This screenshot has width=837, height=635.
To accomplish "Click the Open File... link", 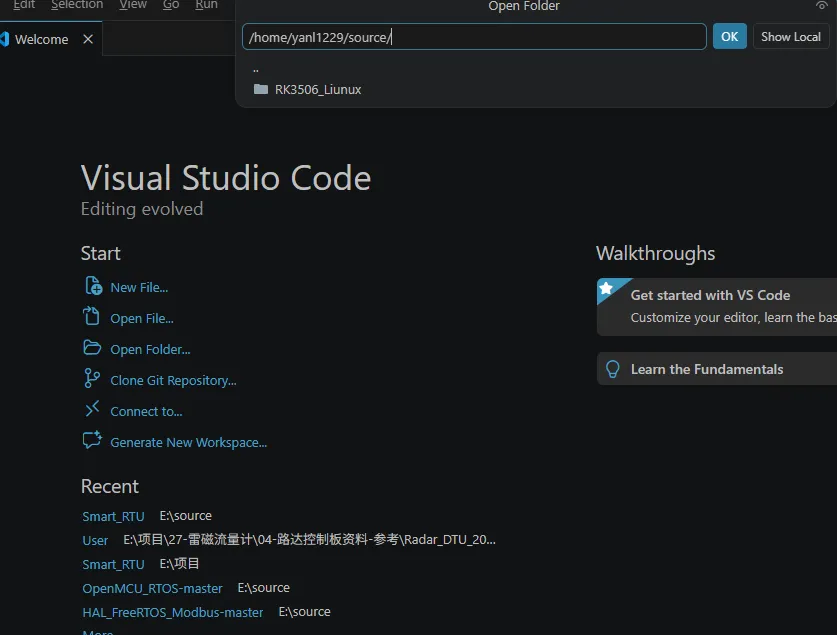I will pyautogui.click(x=141, y=318).
